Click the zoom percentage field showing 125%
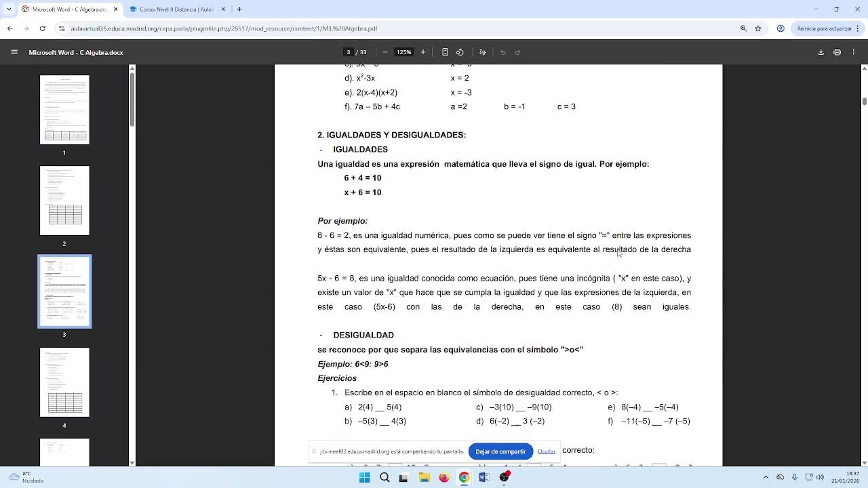 (x=404, y=52)
